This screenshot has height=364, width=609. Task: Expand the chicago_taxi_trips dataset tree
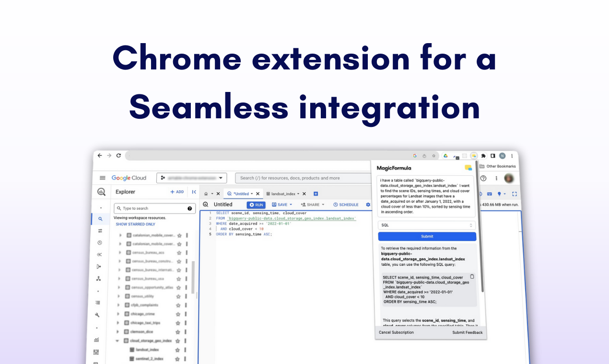(118, 323)
